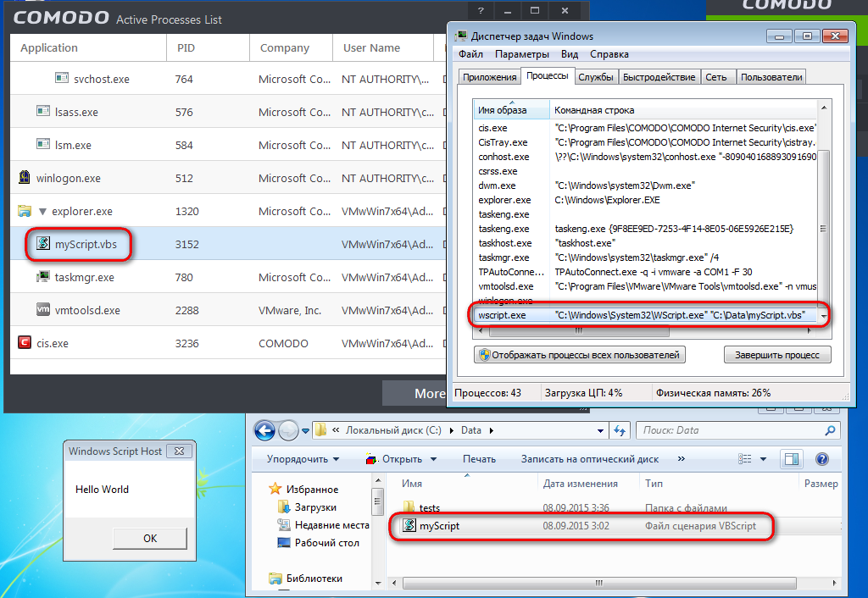This screenshot has height=598, width=868.
Task: Expand path after Data in address bar
Action: 491,430
